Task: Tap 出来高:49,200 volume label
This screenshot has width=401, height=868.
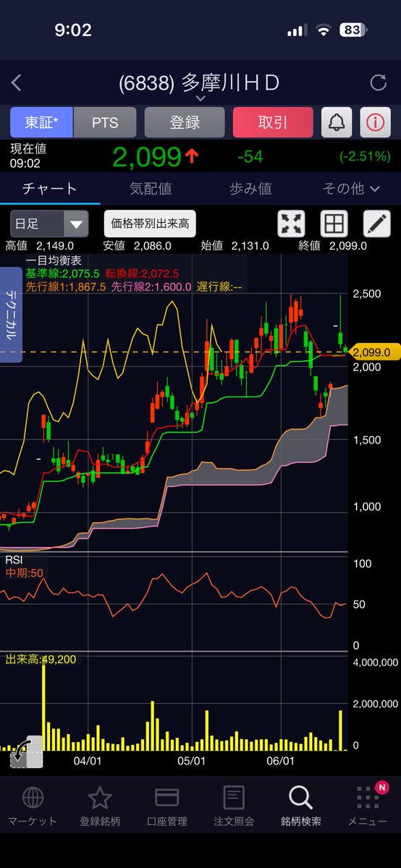Action: pyautogui.click(x=41, y=659)
